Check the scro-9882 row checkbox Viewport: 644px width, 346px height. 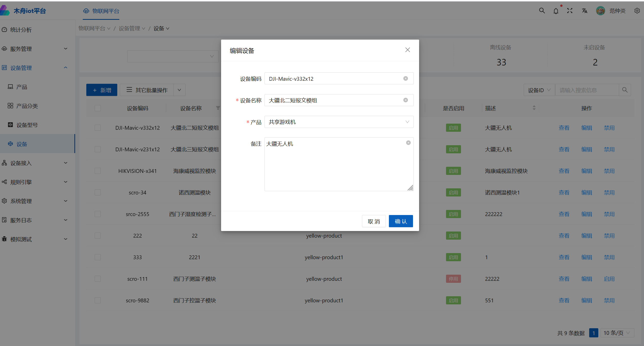tap(97, 300)
